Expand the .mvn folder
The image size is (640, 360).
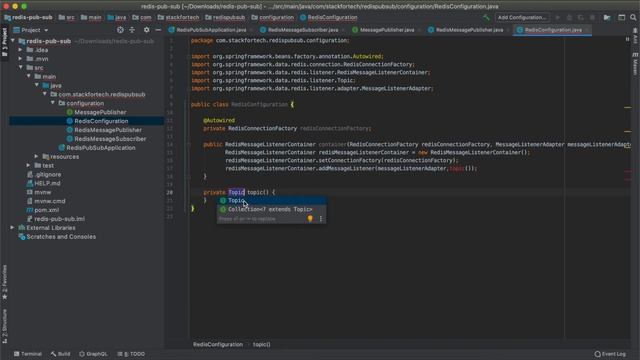coord(20,59)
